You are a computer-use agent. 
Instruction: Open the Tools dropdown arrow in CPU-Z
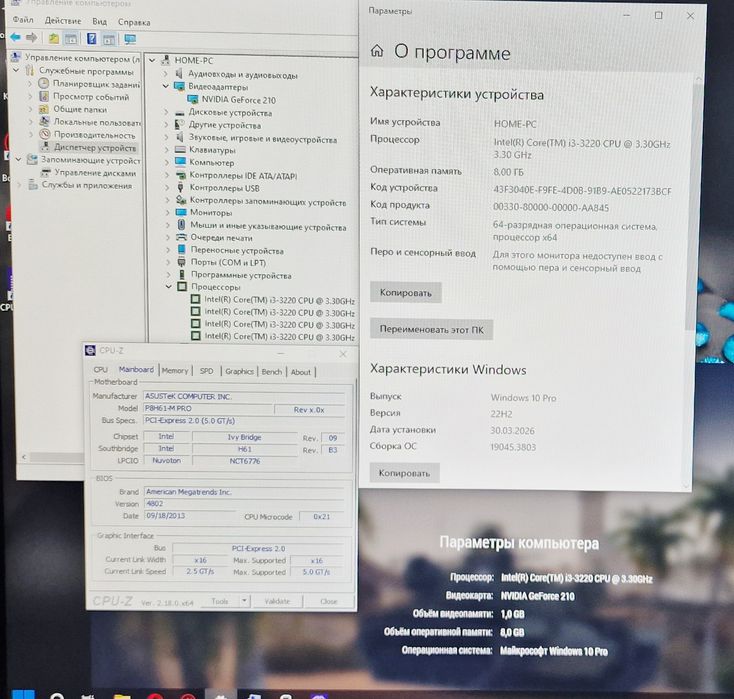click(x=244, y=601)
